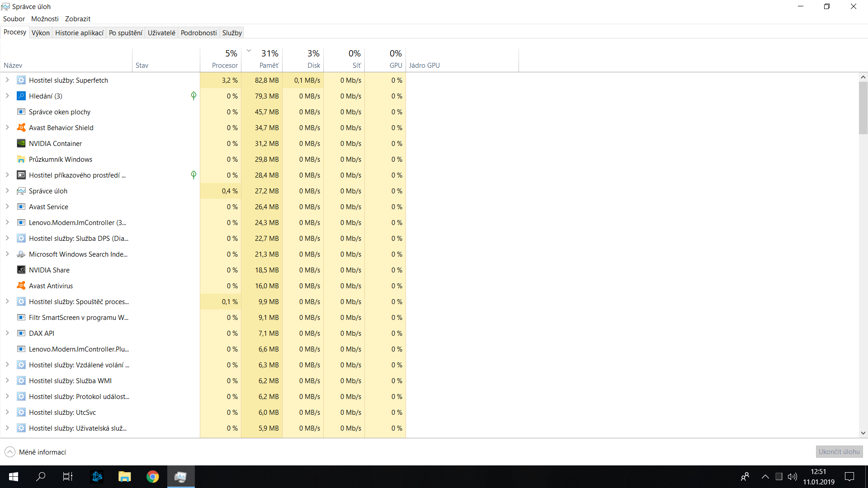Viewport: 868px width, 488px height.
Task: Click the Avast Antivirus process icon
Action: (x=21, y=286)
